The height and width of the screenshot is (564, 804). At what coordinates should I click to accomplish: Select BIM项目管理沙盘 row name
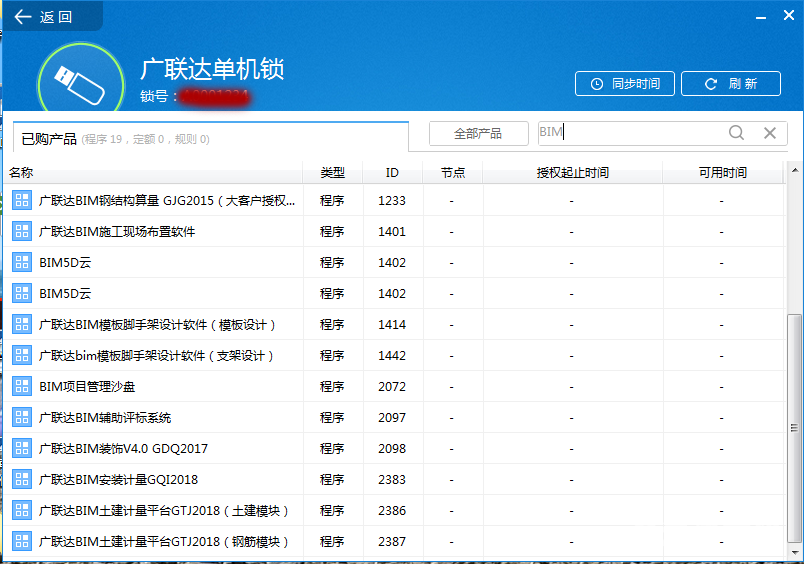coord(87,387)
